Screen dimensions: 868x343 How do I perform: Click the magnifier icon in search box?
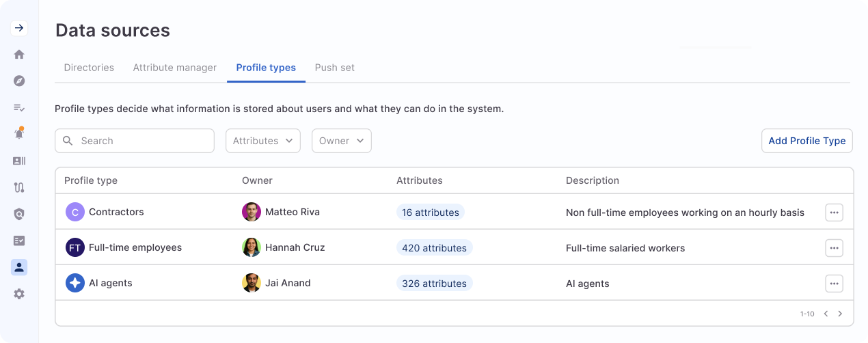tap(68, 141)
